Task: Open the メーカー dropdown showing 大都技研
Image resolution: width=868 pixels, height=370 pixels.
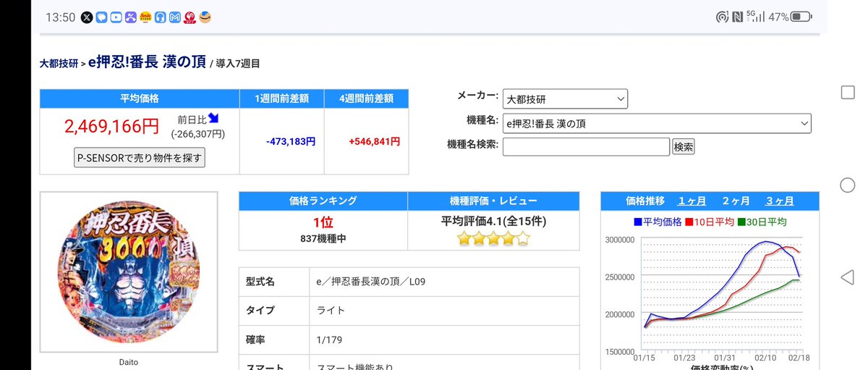Action: [x=565, y=98]
